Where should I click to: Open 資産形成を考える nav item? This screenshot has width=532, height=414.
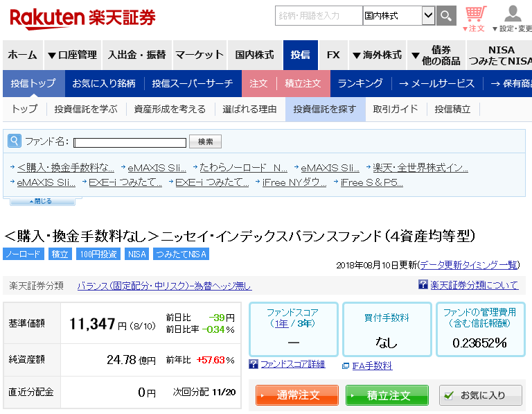tap(170, 109)
